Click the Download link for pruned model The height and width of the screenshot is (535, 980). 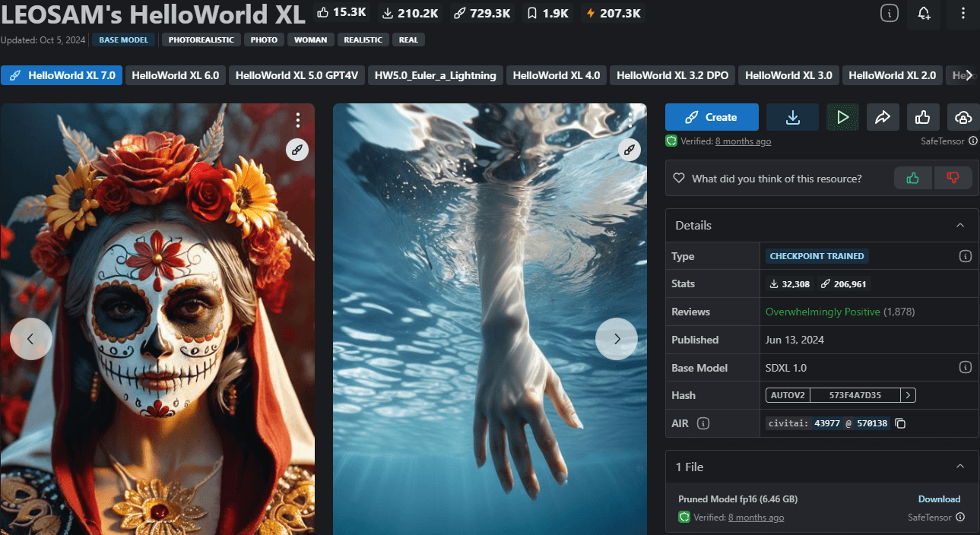pos(939,499)
